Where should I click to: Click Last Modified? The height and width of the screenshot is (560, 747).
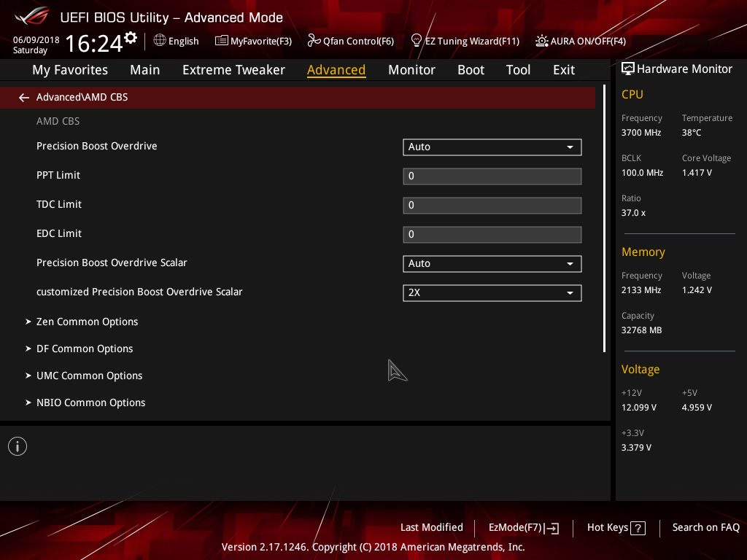(432, 527)
